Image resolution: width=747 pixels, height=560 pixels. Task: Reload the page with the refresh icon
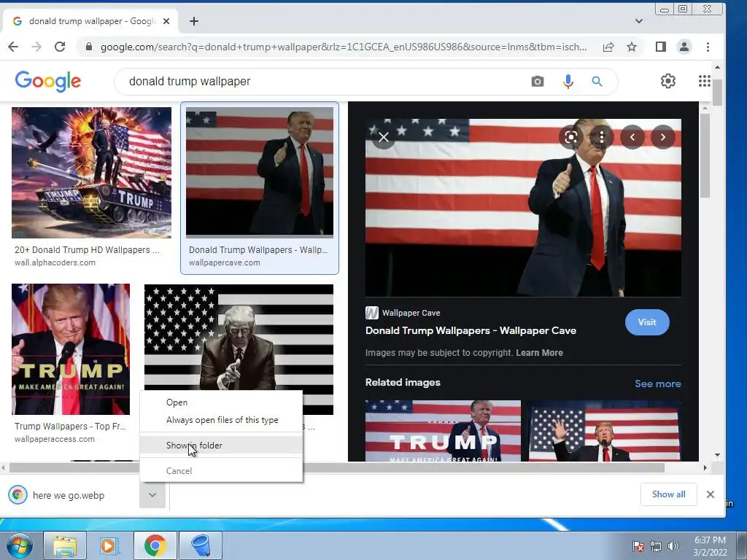click(60, 47)
